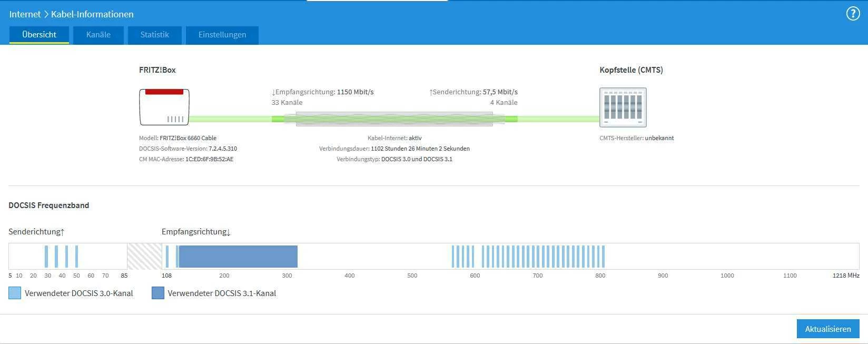868x344 pixels.
Task: Click the cable connection graphic in the middle
Action: click(394, 119)
